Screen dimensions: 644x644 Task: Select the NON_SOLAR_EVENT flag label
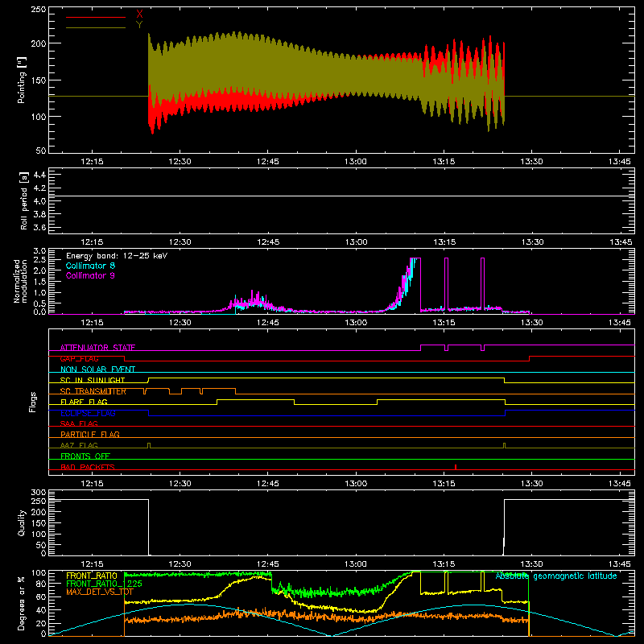click(97, 369)
